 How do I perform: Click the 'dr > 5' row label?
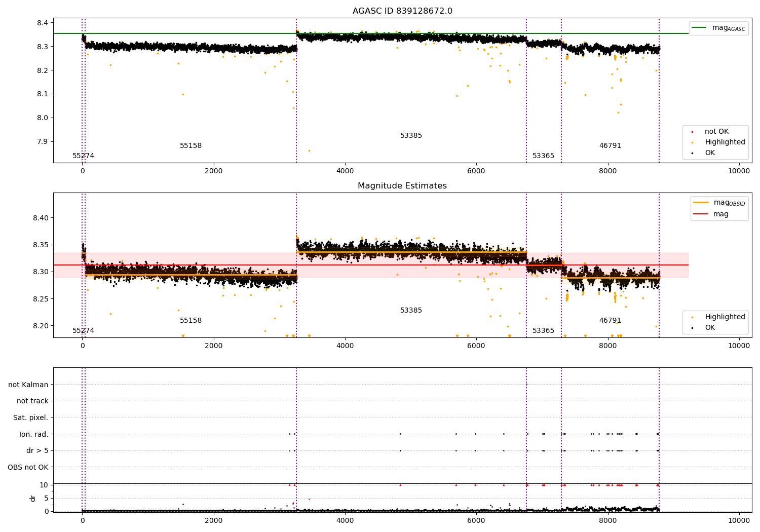pyautogui.click(x=37, y=451)
